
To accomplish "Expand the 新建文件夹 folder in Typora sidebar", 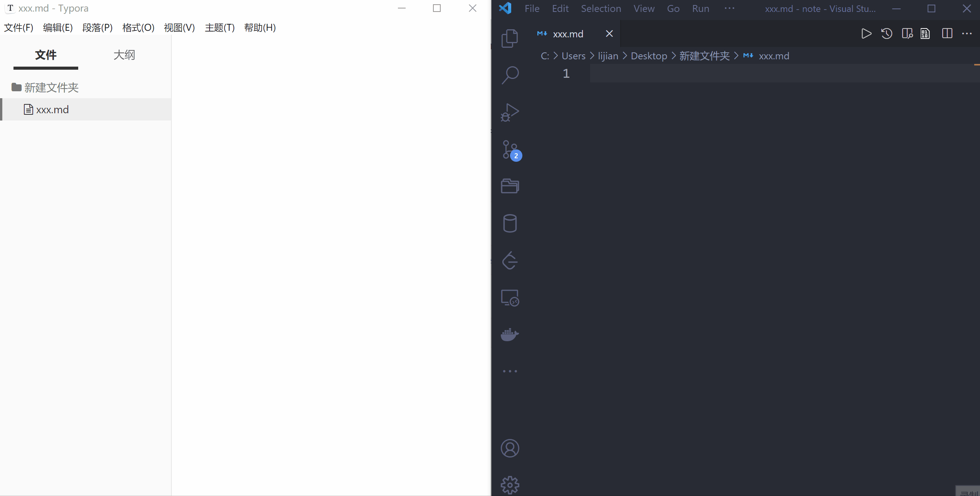I will tap(52, 87).
